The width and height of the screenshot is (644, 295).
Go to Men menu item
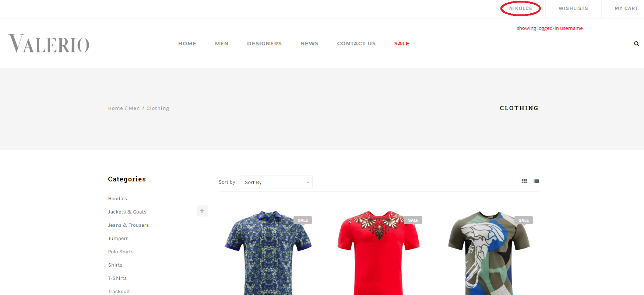pos(222,44)
